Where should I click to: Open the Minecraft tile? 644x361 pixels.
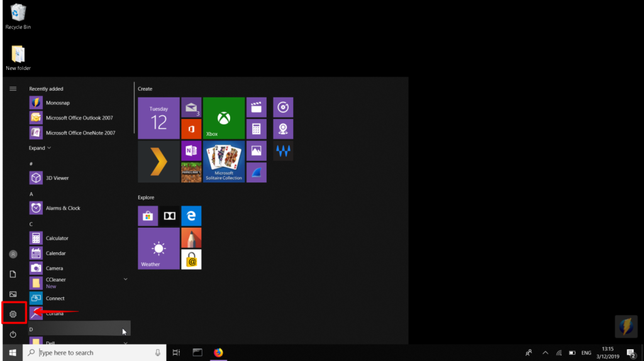pyautogui.click(x=191, y=172)
